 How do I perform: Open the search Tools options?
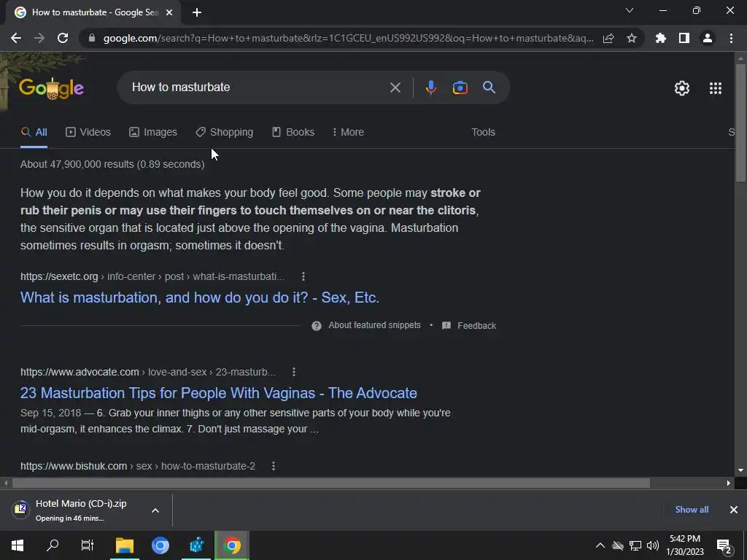point(483,133)
